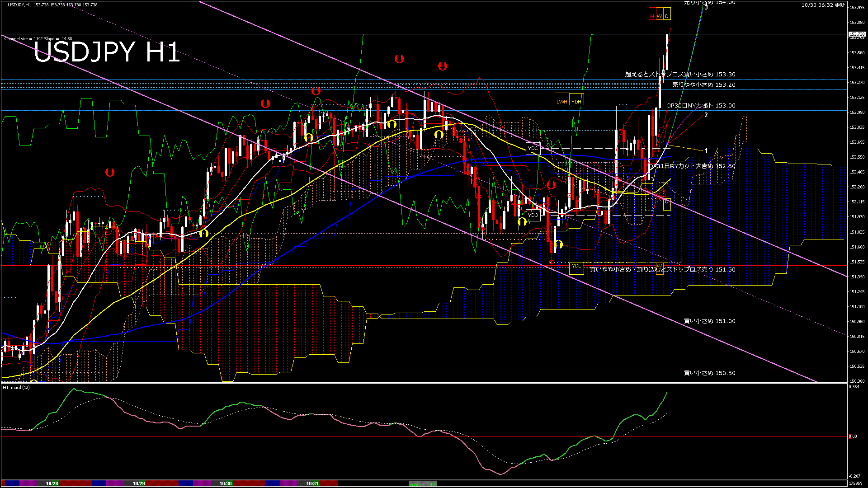Click the 153.30 stop-loss buy label
Image resolution: width=868 pixels, height=488 pixels.
[680, 75]
